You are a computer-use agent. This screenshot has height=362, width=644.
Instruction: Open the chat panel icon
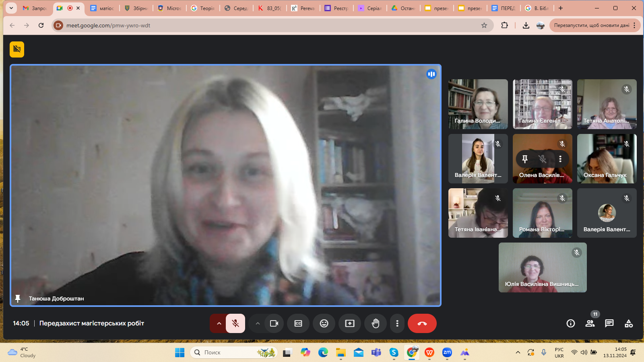coord(609,323)
